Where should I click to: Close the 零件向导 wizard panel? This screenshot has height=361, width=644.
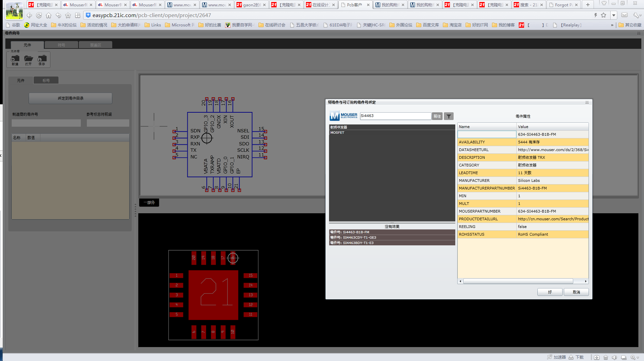[x=639, y=33]
